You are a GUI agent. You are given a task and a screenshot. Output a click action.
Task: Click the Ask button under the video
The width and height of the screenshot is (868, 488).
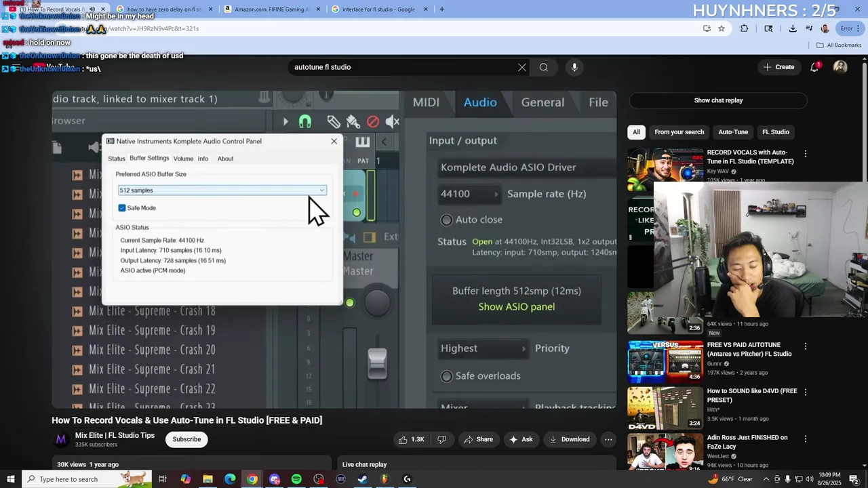(x=521, y=439)
